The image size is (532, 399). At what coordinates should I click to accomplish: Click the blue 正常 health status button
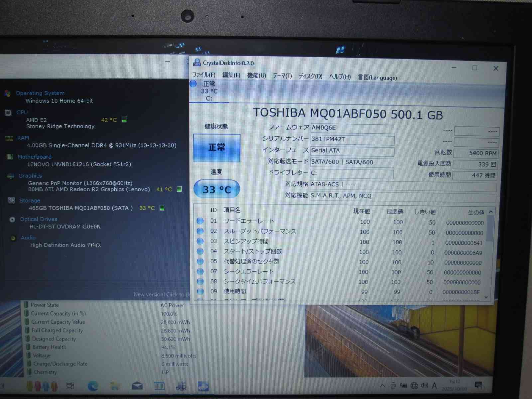(x=217, y=148)
